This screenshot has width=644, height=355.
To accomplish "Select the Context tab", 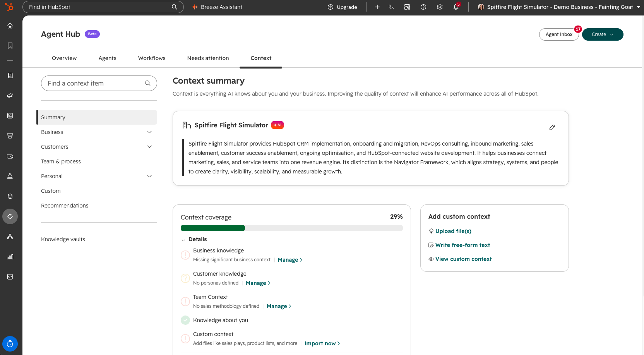I will [x=261, y=58].
